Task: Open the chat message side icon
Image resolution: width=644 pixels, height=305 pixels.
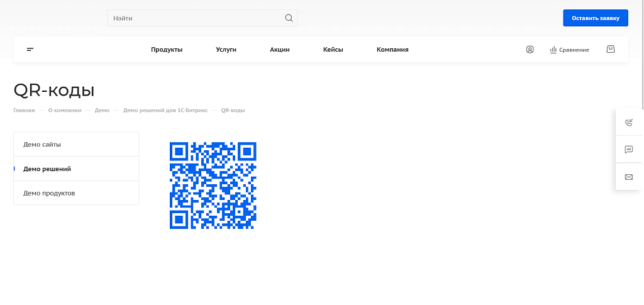Action: pyautogui.click(x=628, y=150)
